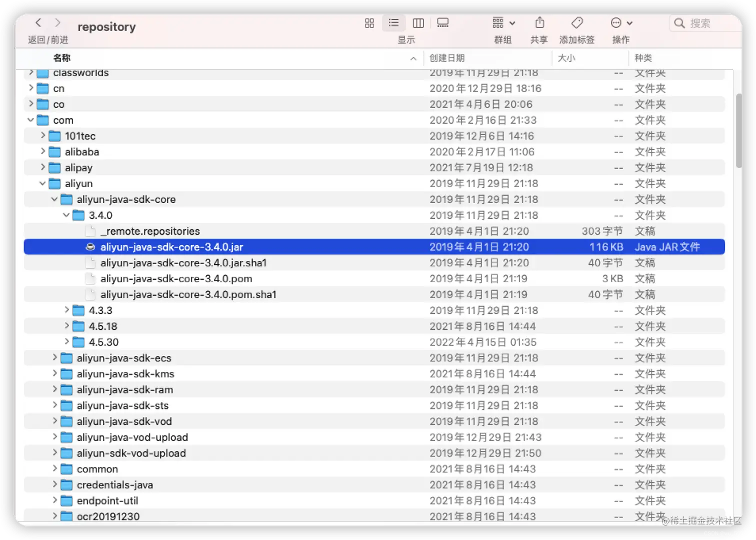Expand the 4.5.30 folder
This screenshot has height=540, width=756.
[x=66, y=342]
